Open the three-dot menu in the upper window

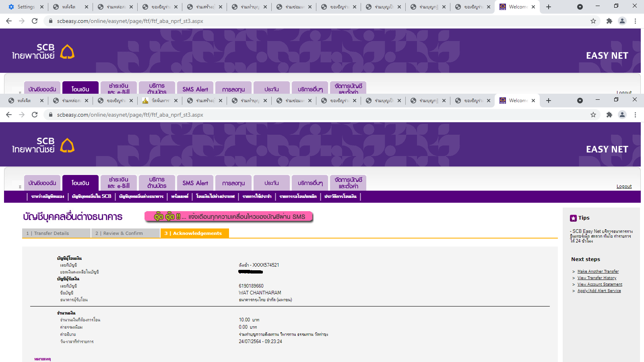pyautogui.click(x=635, y=21)
